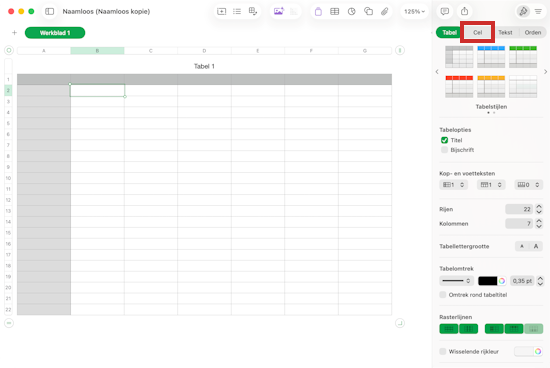Enable Wisselende rijkleur checkbox
The image size is (550, 368).
tap(443, 351)
